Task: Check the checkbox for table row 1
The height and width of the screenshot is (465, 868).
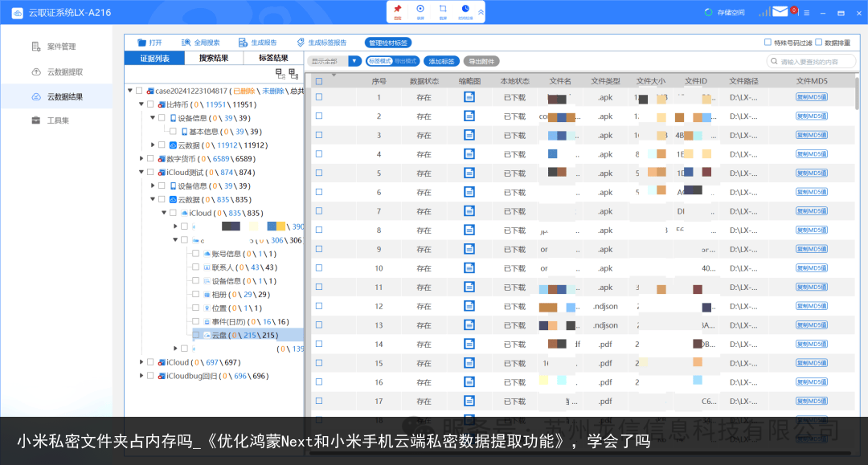Action: click(x=319, y=96)
